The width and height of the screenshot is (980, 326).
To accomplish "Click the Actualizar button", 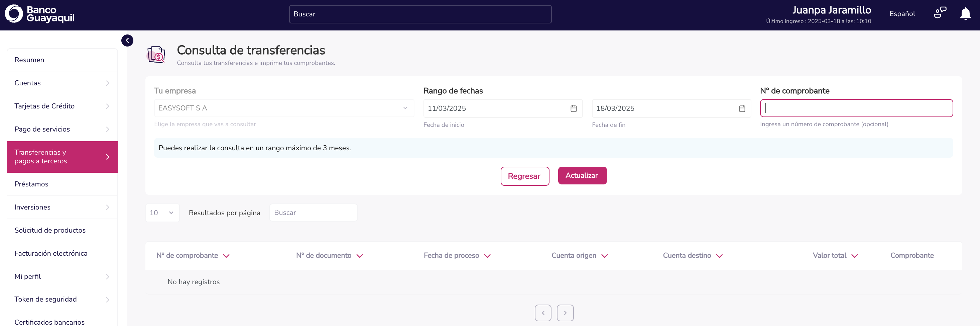I will tap(582, 176).
